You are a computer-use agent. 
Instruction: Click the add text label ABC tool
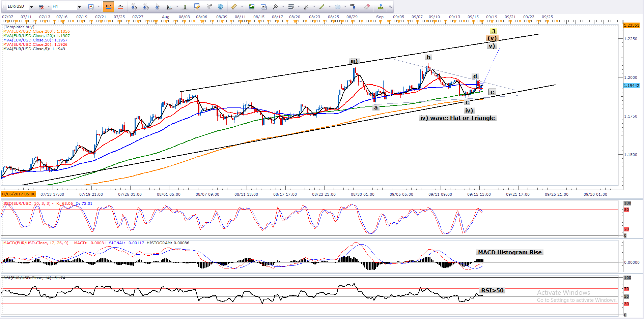point(353,6)
